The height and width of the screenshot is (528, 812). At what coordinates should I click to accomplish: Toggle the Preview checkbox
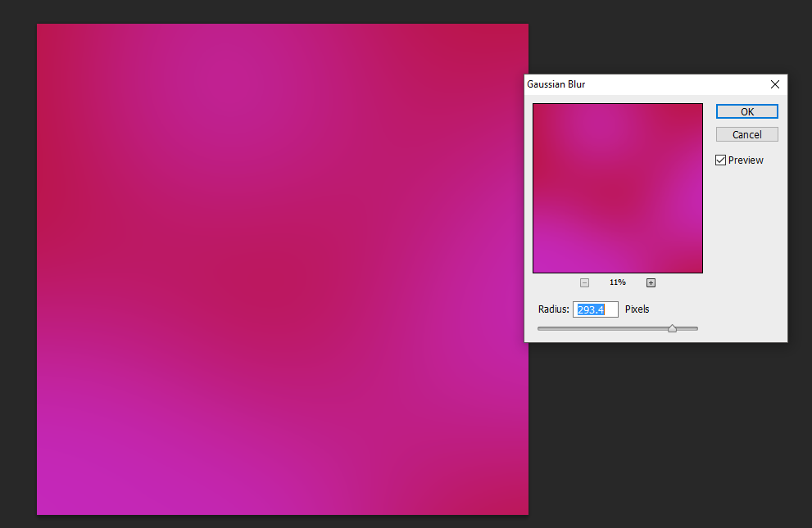tap(720, 160)
